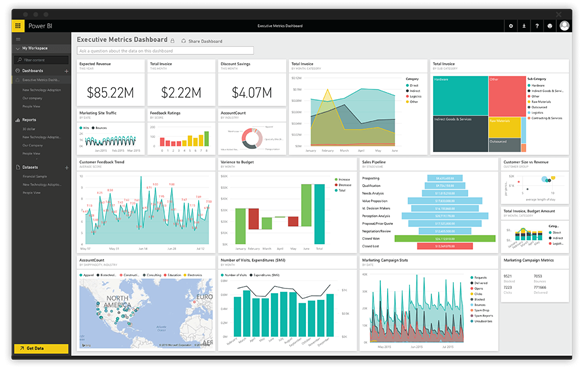The width and height of the screenshot is (587, 367).
Task: Toggle the hamburger navigation pane icon
Action: point(18,39)
